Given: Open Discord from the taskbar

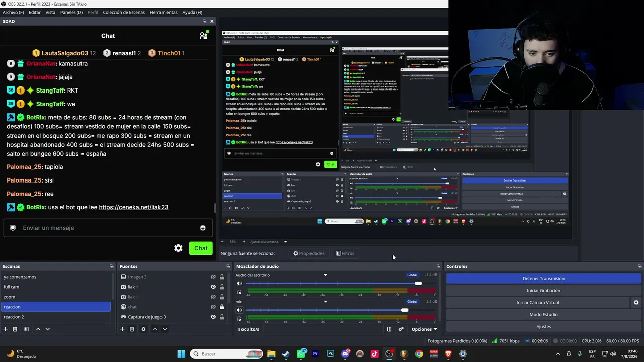Looking at the screenshot, I should [x=345, y=354].
